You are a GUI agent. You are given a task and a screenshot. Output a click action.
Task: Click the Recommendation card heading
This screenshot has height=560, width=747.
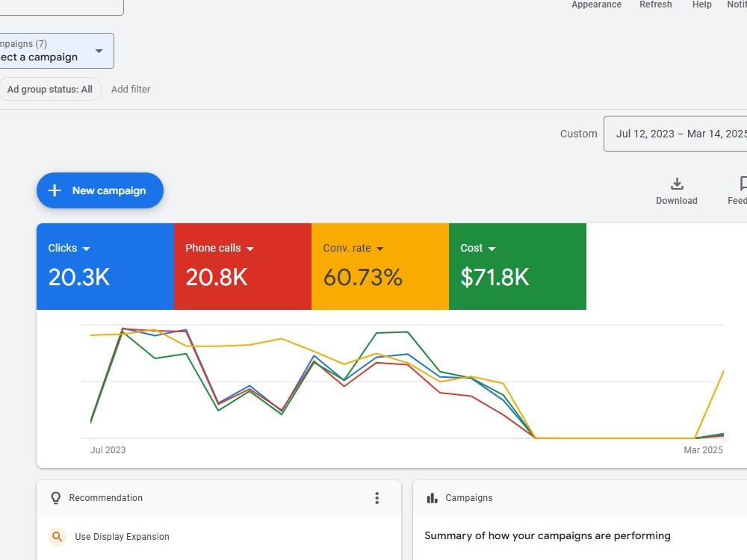[106, 497]
